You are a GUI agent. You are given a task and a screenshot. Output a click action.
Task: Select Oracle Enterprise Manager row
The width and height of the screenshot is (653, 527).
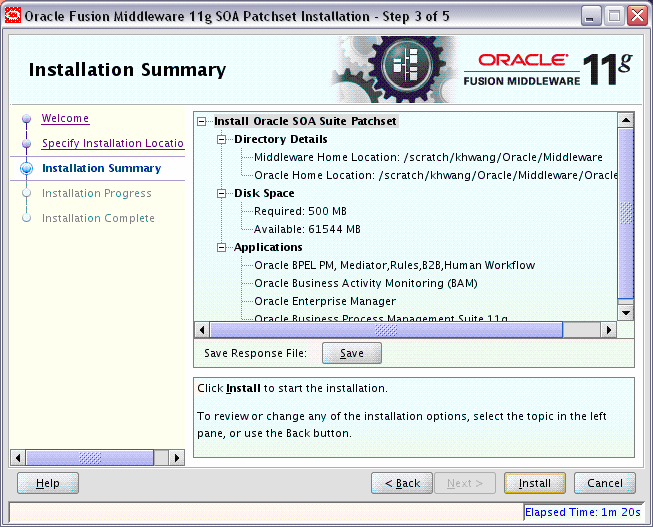(x=325, y=301)
